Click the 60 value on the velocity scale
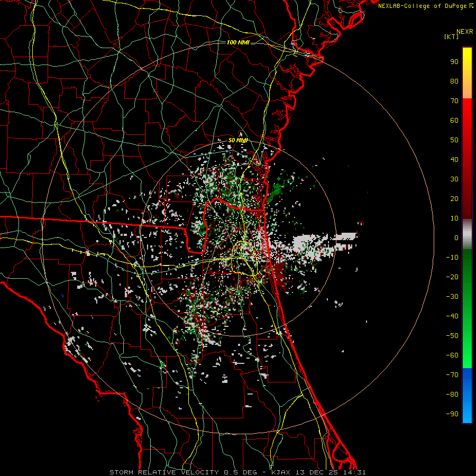Image resolution: width=476 pixels, height=476 pixels. [454, 120]
